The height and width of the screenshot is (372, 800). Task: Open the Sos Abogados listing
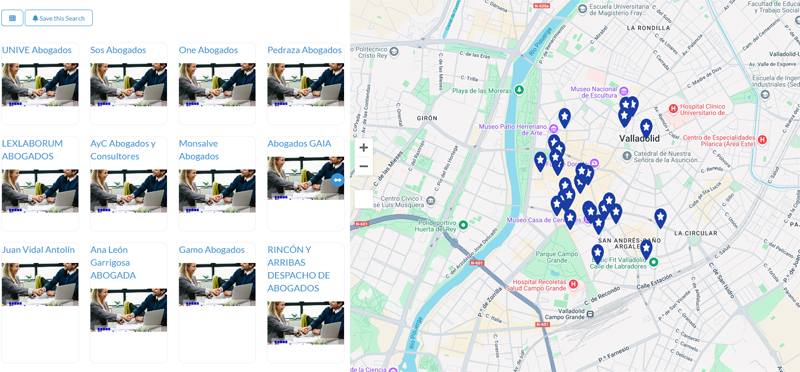(x=118, y=50)
